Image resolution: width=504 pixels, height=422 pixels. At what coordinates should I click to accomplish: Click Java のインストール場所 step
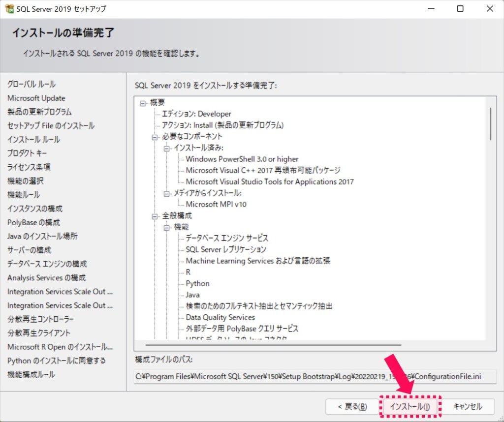(x=42, y=236)
